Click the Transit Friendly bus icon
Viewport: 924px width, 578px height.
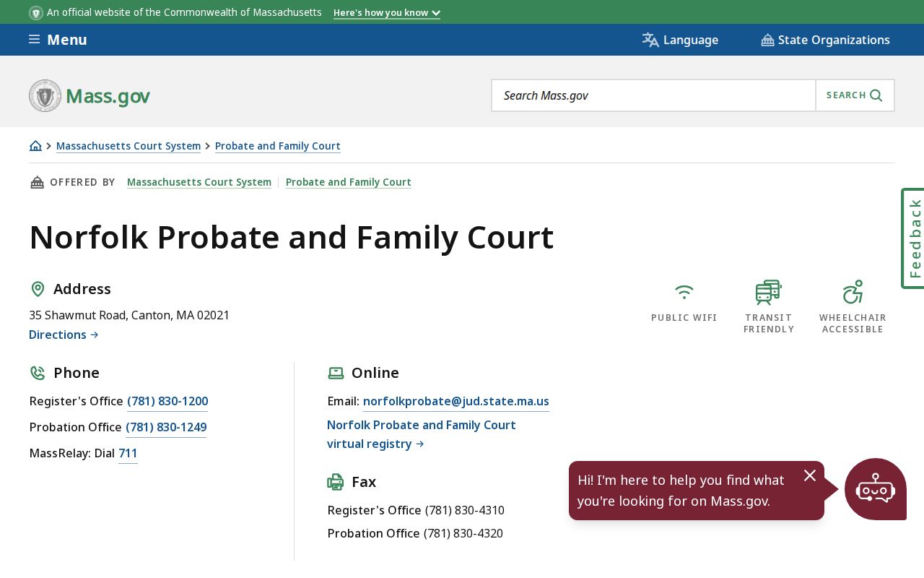(769, 292)
